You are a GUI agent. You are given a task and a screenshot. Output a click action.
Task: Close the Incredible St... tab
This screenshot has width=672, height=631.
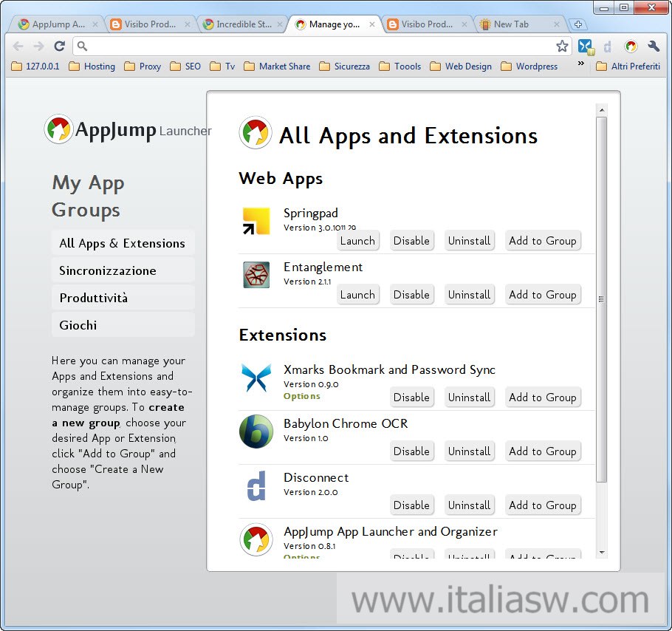279,24
